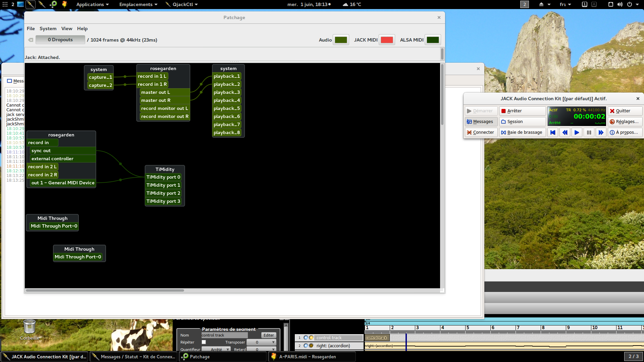This screenshot has height=362, width=644.
Task: Click the rewind-to-start transport button
Action: click(x=552, y=132)
